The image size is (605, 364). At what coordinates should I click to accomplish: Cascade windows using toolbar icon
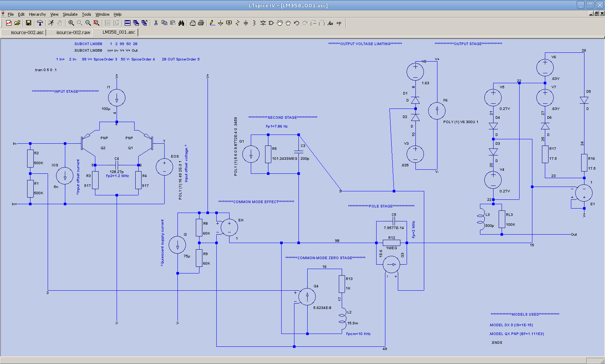coord(136,23)
